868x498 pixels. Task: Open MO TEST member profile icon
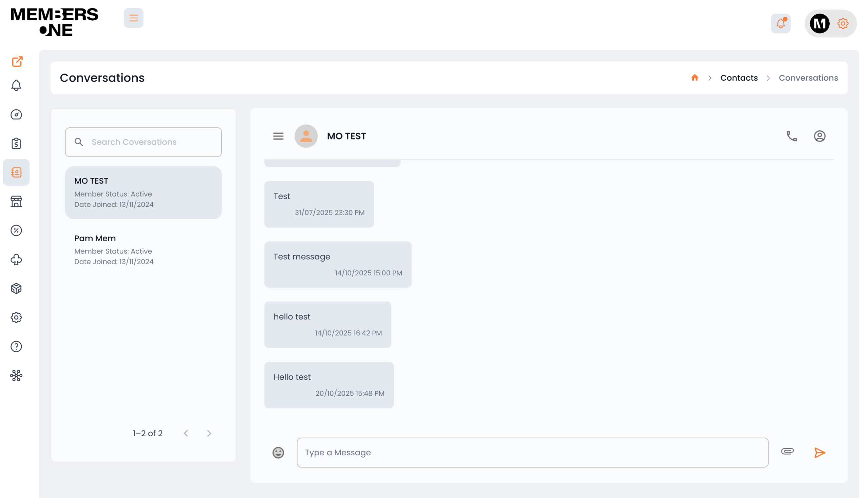(820, 136)
